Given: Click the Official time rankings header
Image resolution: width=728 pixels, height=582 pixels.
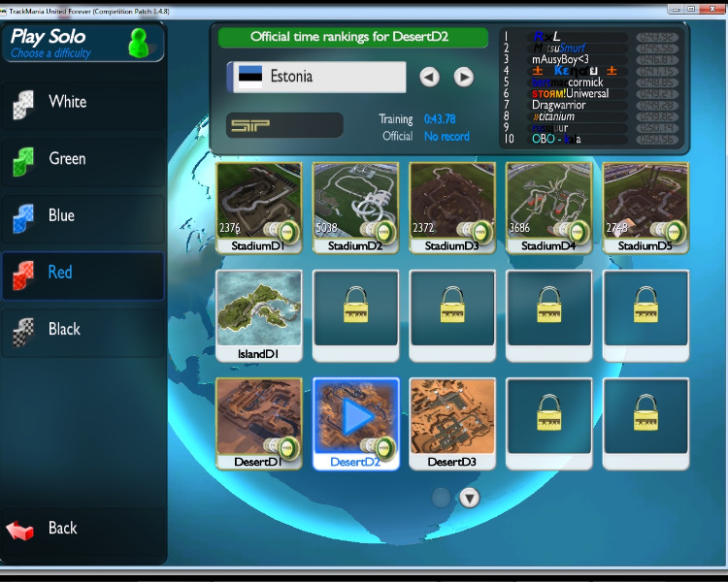Looking at the screenshot, I should pos(352,37).
